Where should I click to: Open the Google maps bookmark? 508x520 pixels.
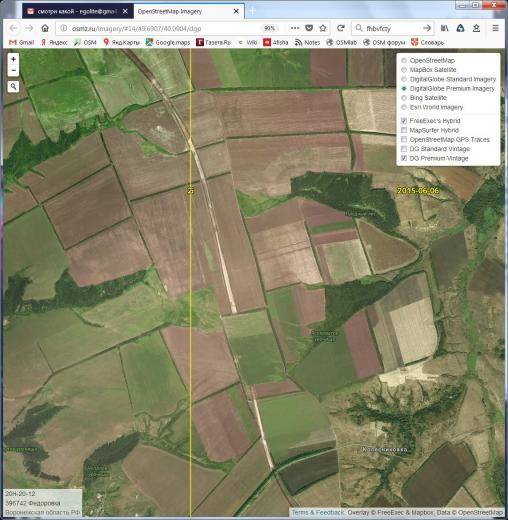(x=168, y=42)
